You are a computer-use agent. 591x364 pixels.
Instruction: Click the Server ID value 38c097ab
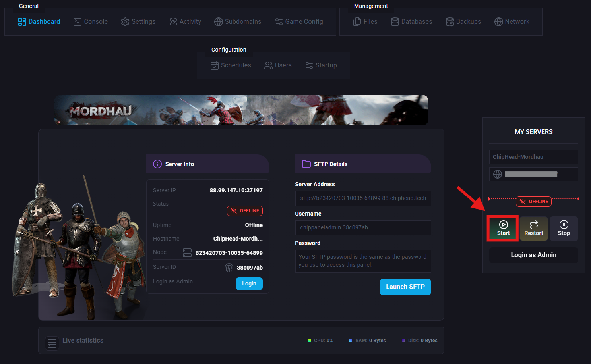click(x=250, y=268)
